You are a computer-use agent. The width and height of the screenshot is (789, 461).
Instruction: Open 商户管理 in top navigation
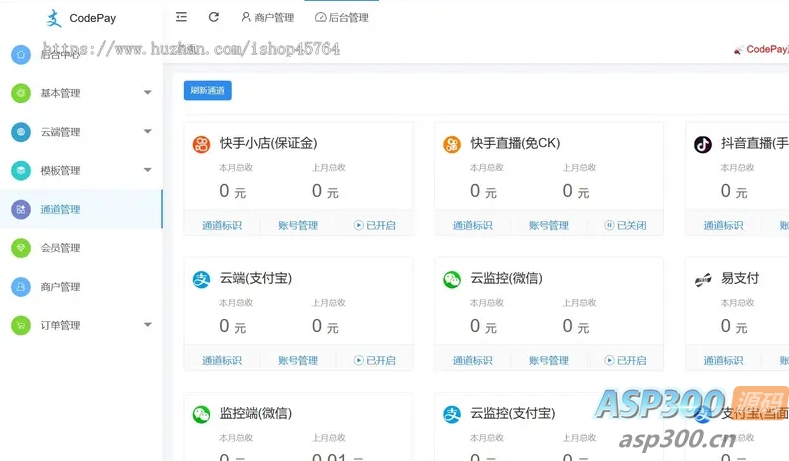268,18
